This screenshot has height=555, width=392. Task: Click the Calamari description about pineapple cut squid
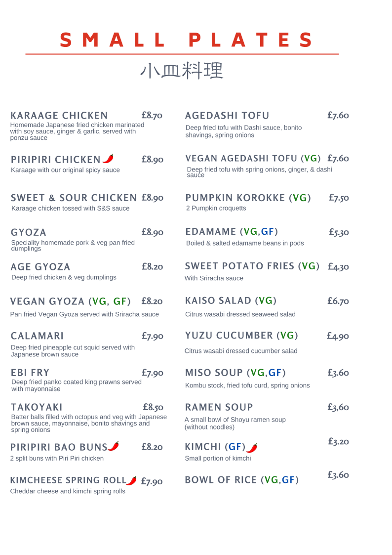pos(73,351)
